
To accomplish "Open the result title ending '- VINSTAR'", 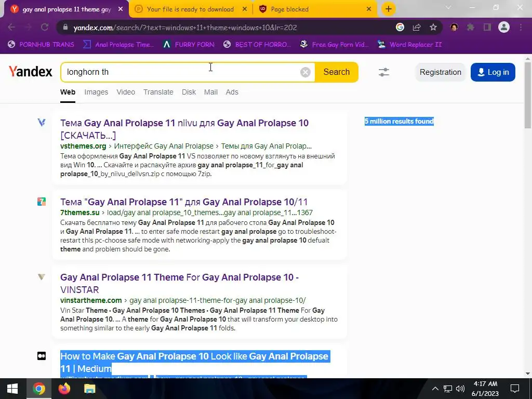I will coord(179,283).
